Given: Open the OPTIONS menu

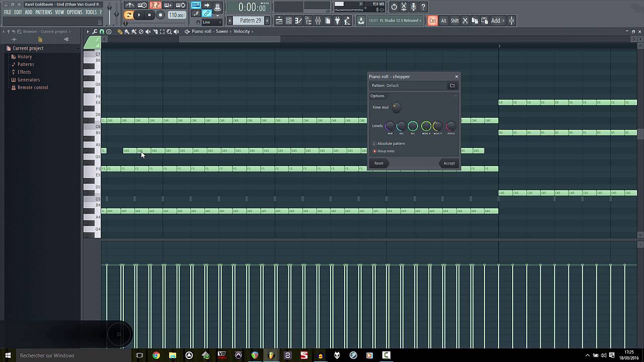Looking at the screenshot, I should tap(74, 12).
